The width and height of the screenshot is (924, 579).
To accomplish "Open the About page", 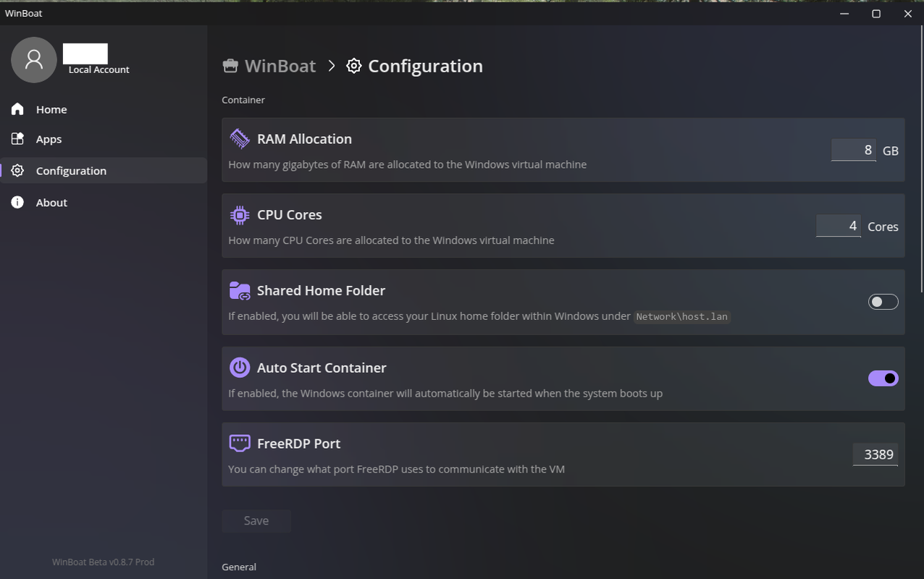I will pyautogui.click(x=51, y=203).
